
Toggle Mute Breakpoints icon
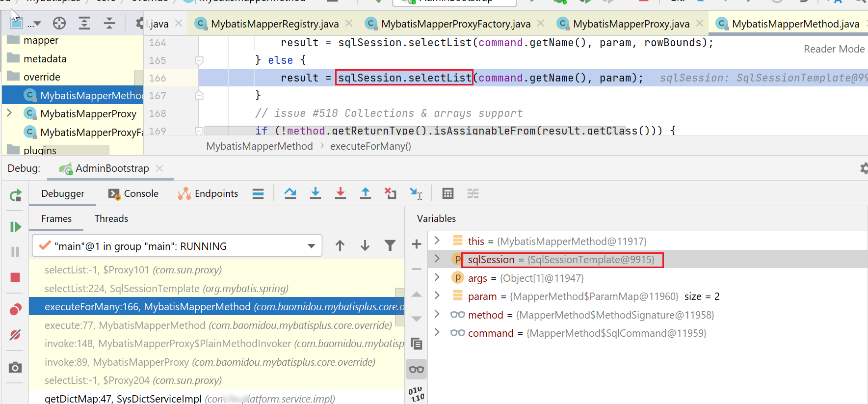coord(15,335)
